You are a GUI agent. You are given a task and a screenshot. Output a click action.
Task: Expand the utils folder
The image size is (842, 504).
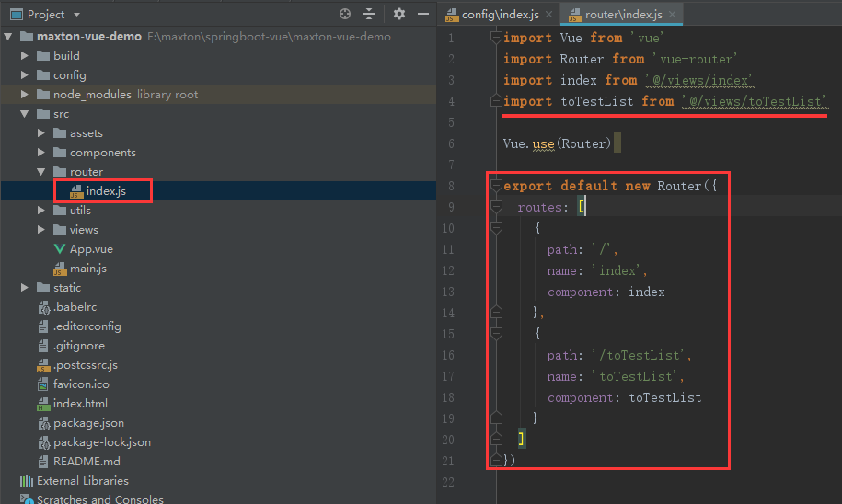41,211
